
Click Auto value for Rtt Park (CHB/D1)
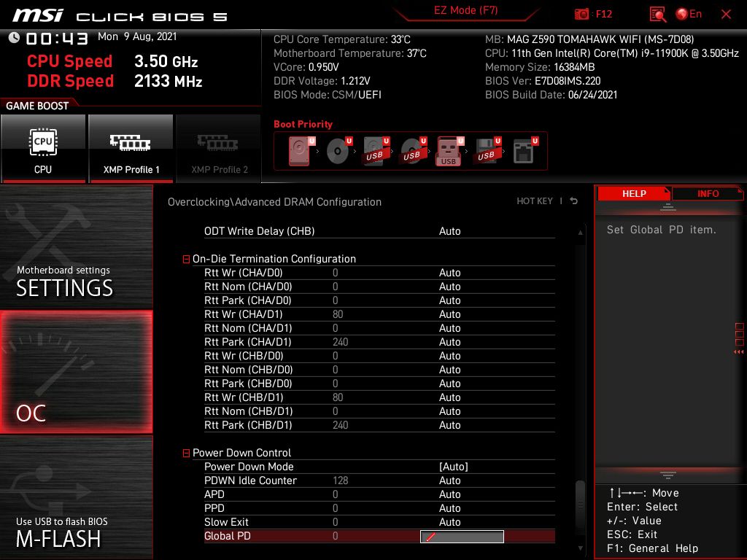(x=449, y=425)
